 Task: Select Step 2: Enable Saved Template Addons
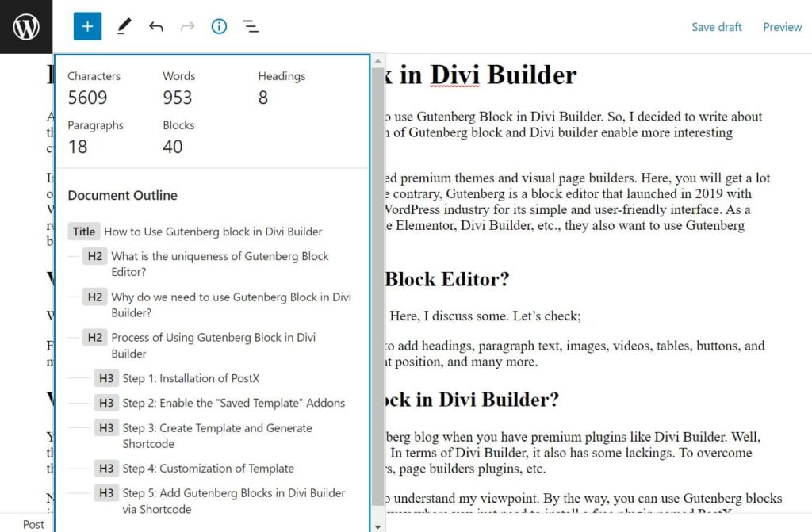pyautogui.click(x=220, y=403)
